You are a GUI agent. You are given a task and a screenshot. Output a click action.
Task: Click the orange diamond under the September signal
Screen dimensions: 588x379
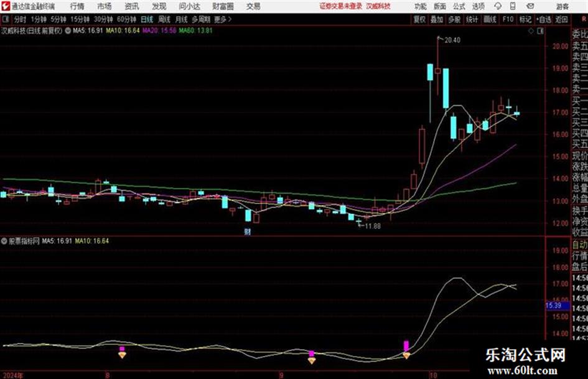click(312, 360)
